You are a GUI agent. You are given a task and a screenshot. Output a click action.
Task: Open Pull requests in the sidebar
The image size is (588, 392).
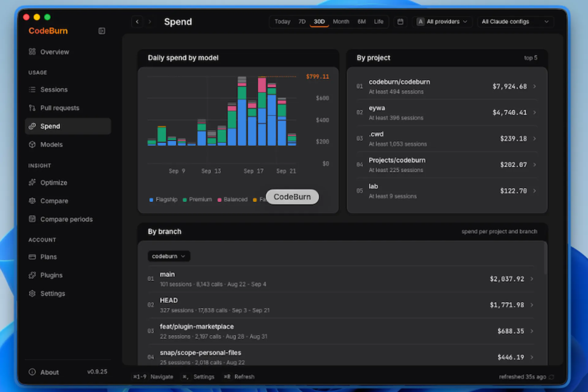68,108
